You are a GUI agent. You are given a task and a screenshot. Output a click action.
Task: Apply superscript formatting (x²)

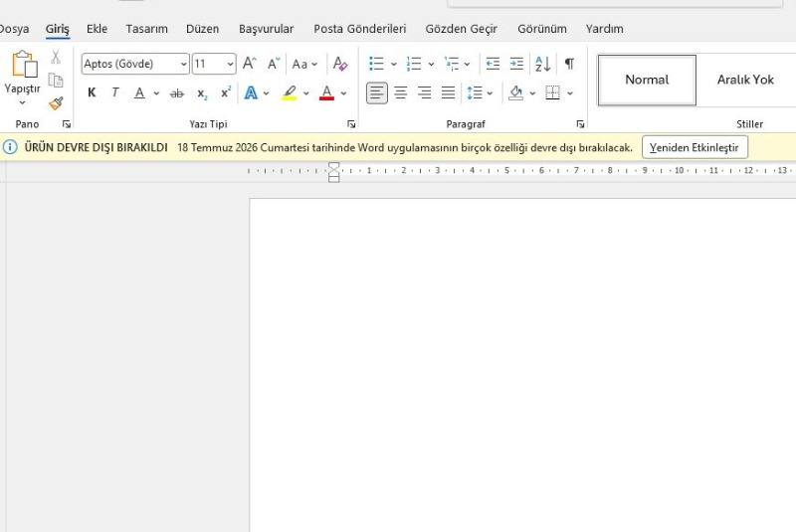click(226, 92)
